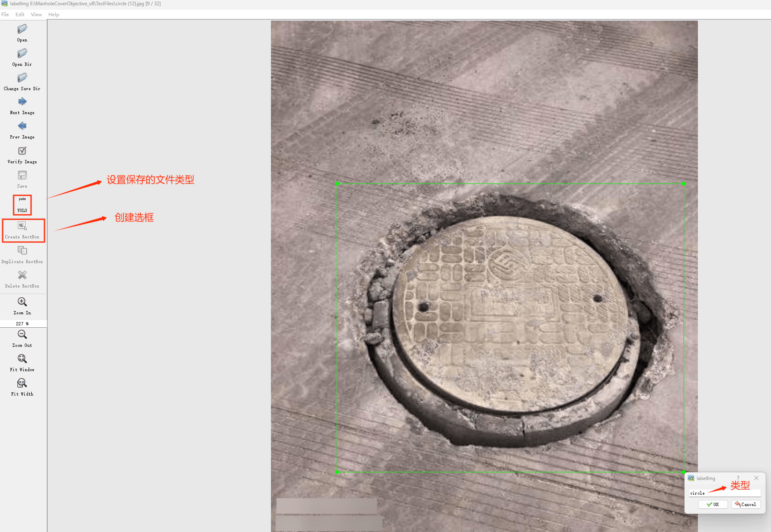The image size is (771, 532).
Task: Confirm label with OK button
Action: 713,504
